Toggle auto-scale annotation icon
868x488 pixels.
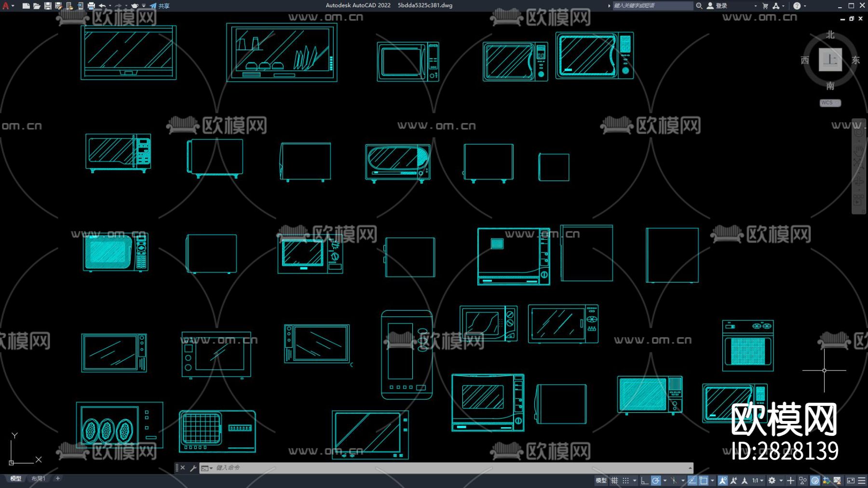[x=734, y=481]
